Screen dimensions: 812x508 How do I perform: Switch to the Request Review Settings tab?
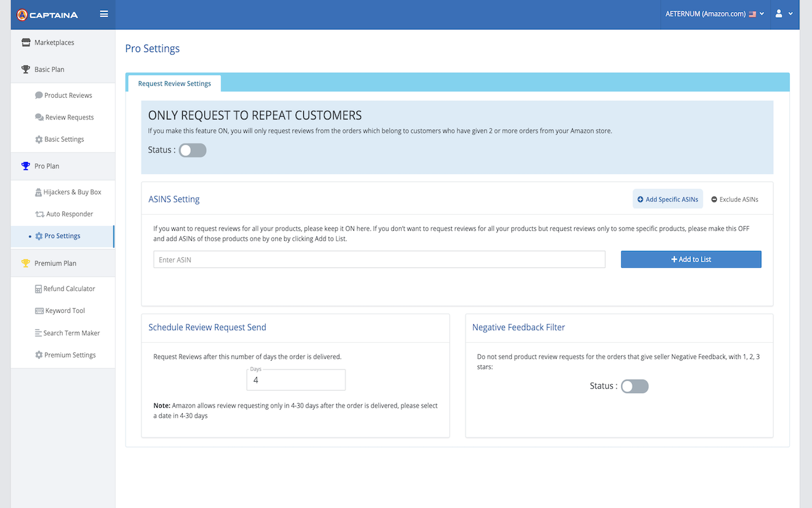click(174, 83)
